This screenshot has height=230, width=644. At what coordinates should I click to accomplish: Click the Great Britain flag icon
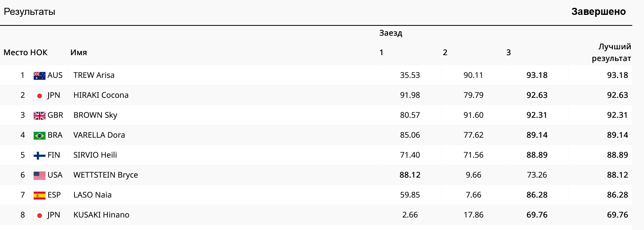(39, 115)
